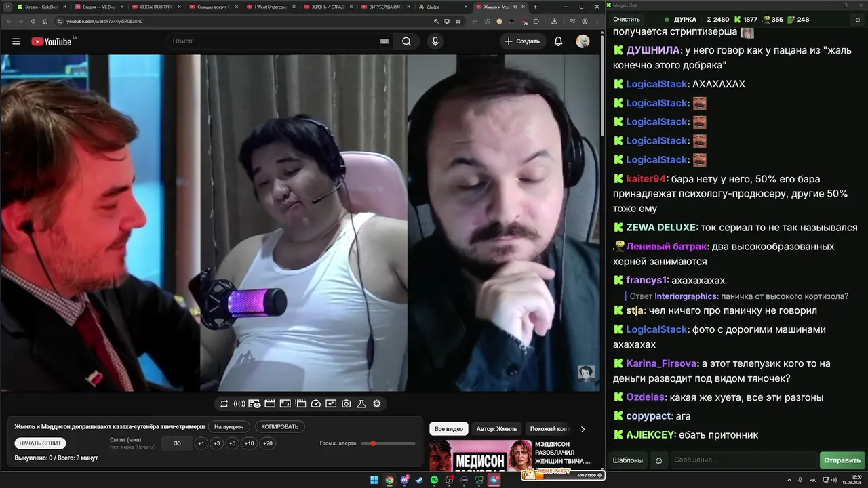Image resolution: width=868 pixels, height=488 pixels.
Task: Switch to the ВИТУБЕРША tab
Action: pyautogui.click(x=385, y=7)
